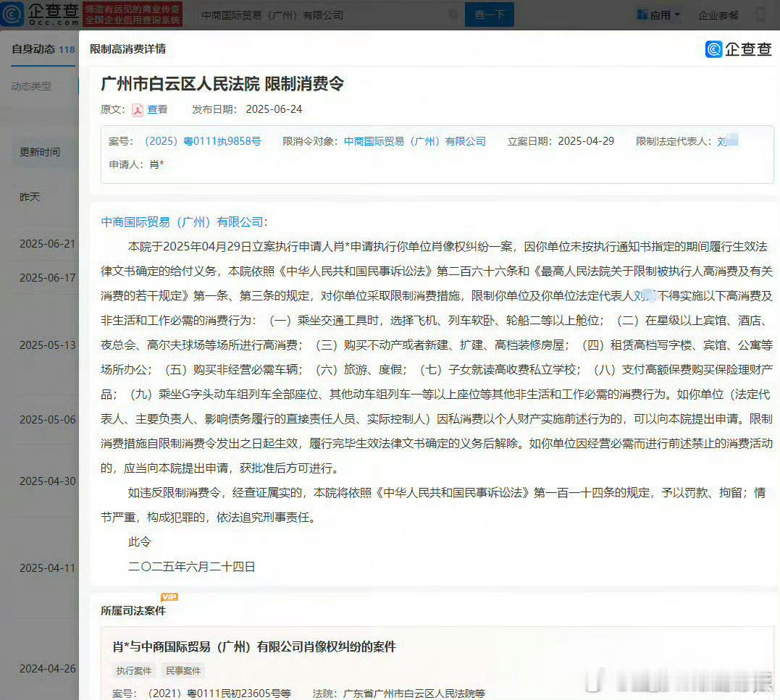The height and width of the screenshot is (700, 780).
Task: Open the 肖*与中商国际贸易 肖像权纠纷 case title
Action: [254, 647]
